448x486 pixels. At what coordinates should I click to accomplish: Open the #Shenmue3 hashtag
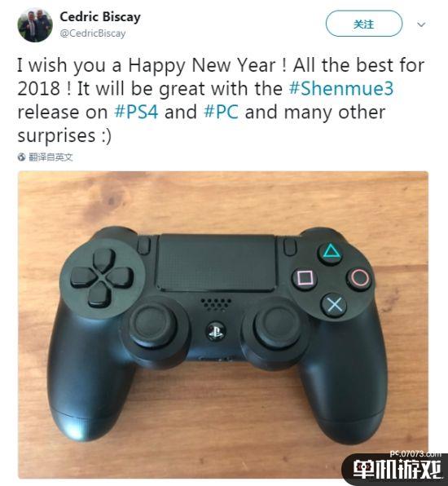[x=341, y=89]
